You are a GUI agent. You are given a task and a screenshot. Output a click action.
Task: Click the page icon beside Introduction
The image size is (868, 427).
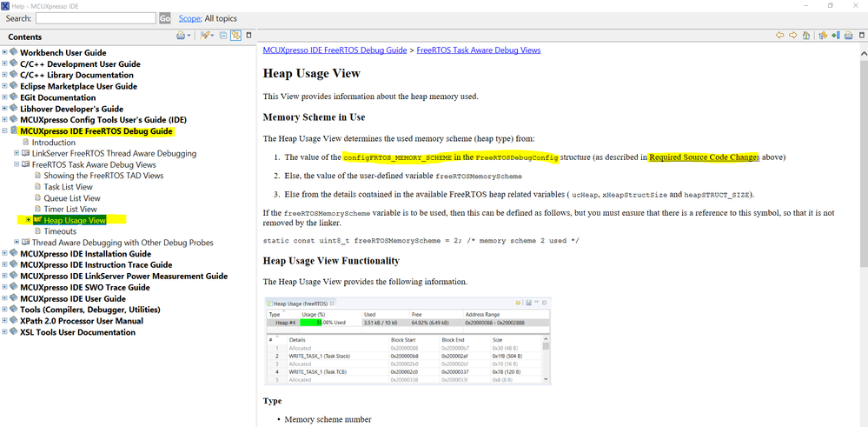click(25, 143)
